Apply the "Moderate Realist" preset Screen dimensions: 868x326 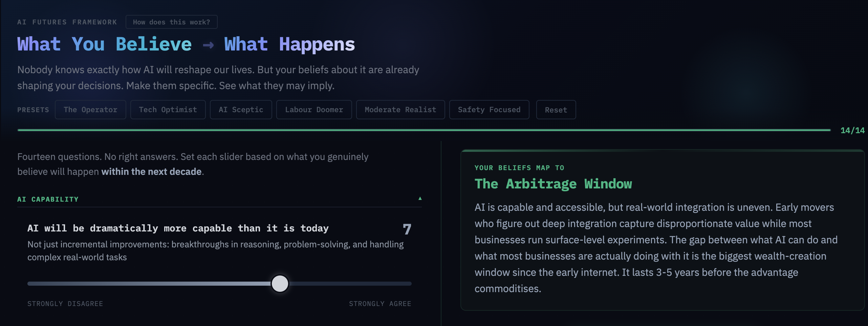click(x=400, y=109)
